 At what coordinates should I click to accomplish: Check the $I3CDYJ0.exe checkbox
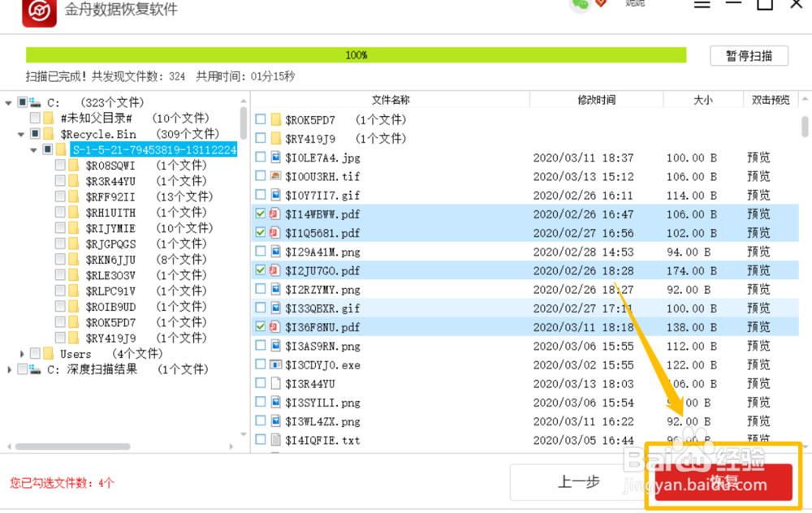(x=261, y=364)
